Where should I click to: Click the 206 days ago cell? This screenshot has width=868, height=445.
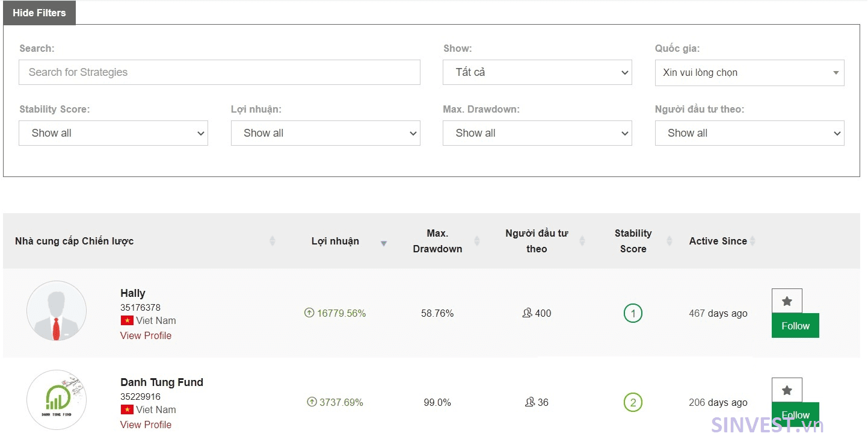pos(718,402)
